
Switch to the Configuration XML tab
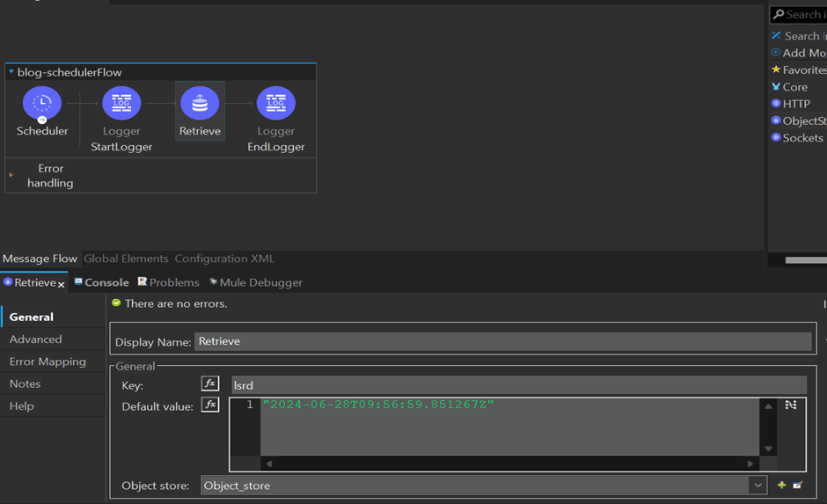224,259
